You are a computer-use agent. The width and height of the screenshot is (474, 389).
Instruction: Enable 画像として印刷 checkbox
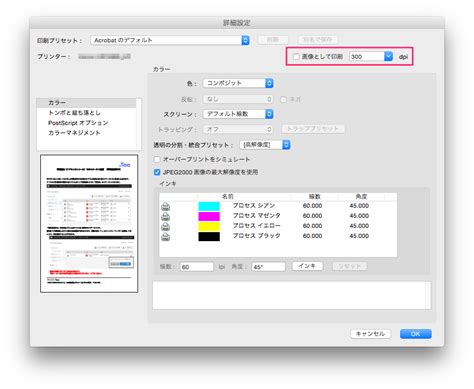[296, 57]
